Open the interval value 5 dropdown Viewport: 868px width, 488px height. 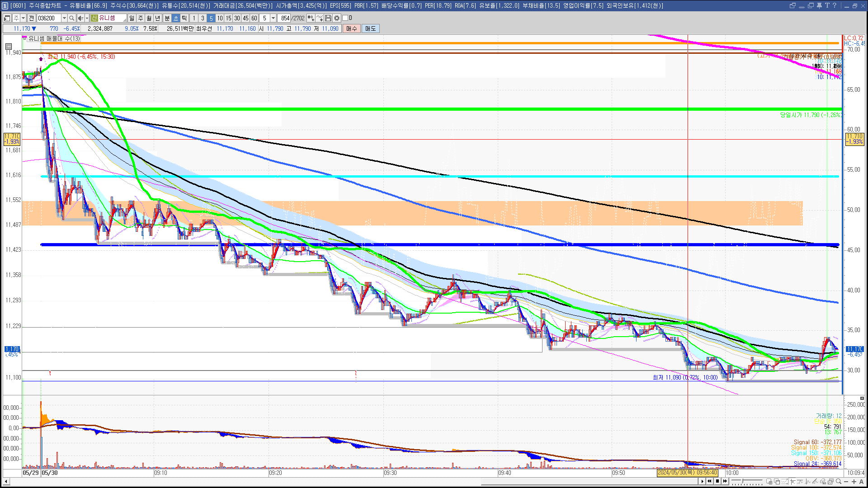(x=273, y=18)
